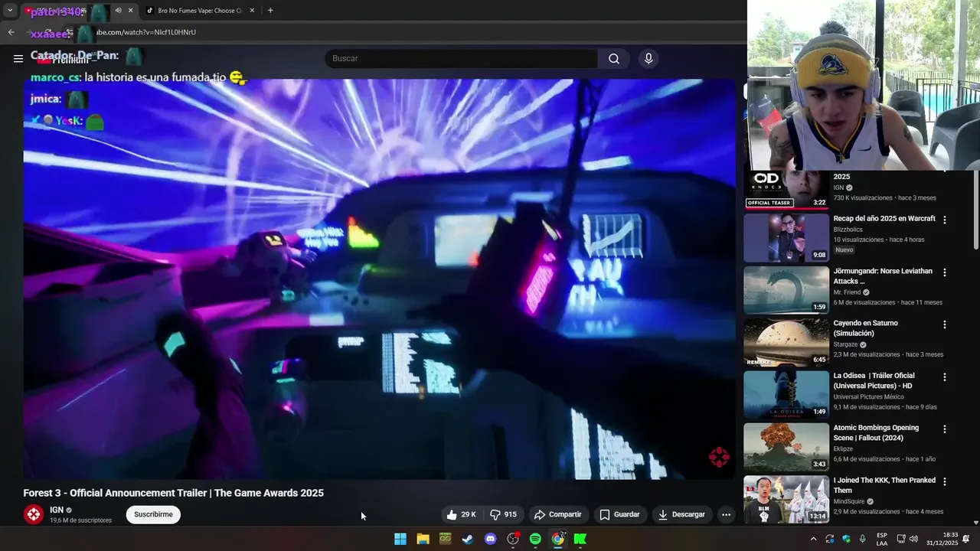Subscribe to IGN with Suscribirme
Viewport: 980px width, 551px height.
coord(153,515)
